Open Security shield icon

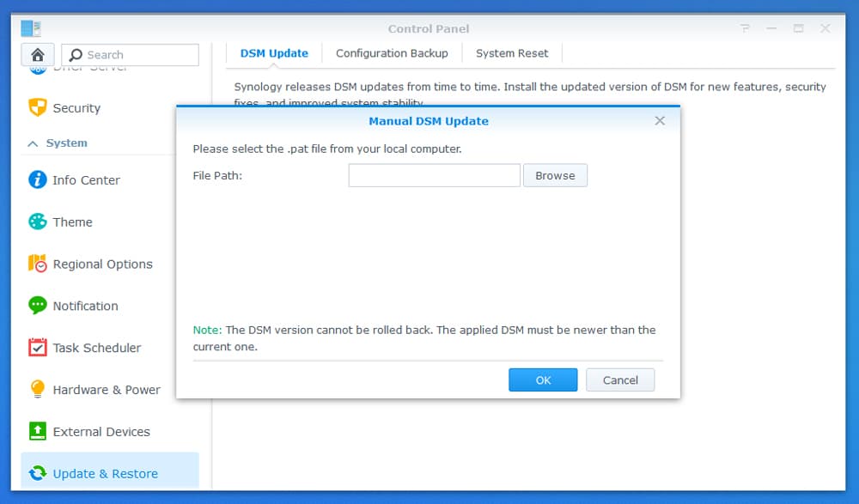(x=37, y=107)
